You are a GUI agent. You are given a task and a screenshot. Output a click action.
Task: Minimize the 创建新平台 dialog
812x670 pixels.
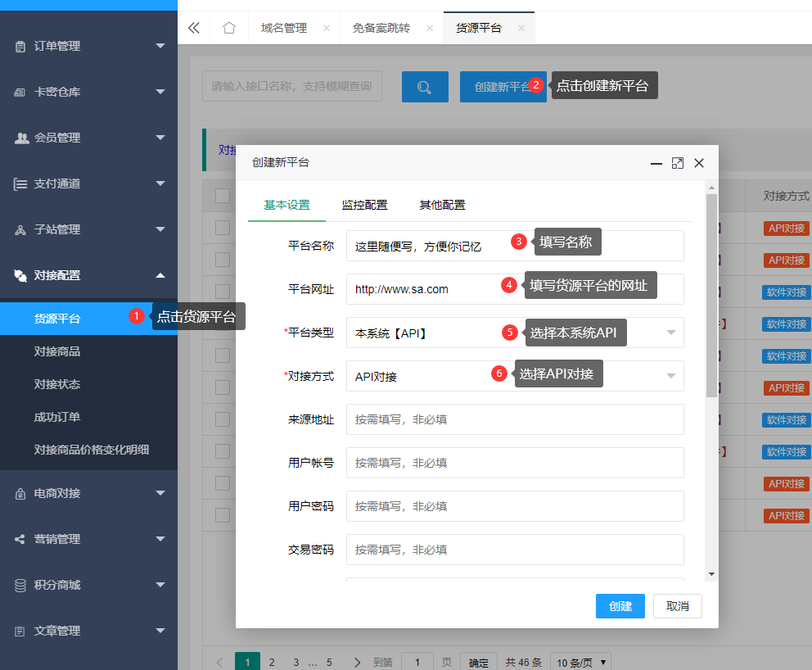click(656, 163)
